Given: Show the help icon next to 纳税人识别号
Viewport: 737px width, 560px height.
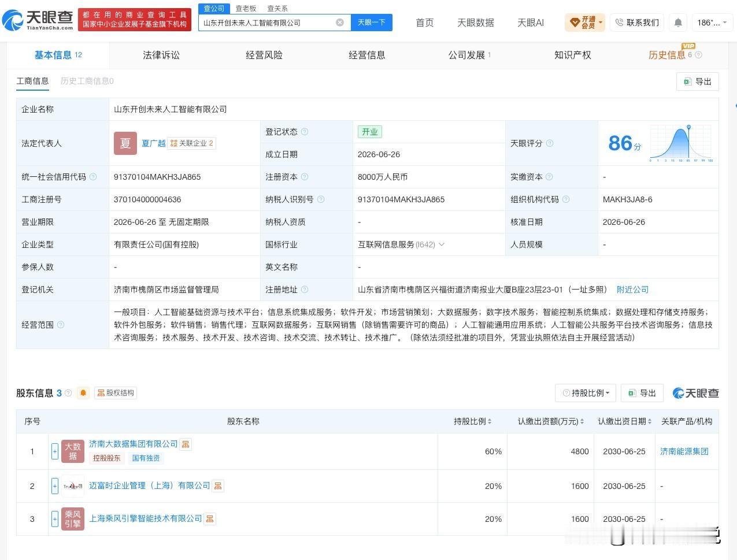Looking at the screenshot, I should [321, 199].
